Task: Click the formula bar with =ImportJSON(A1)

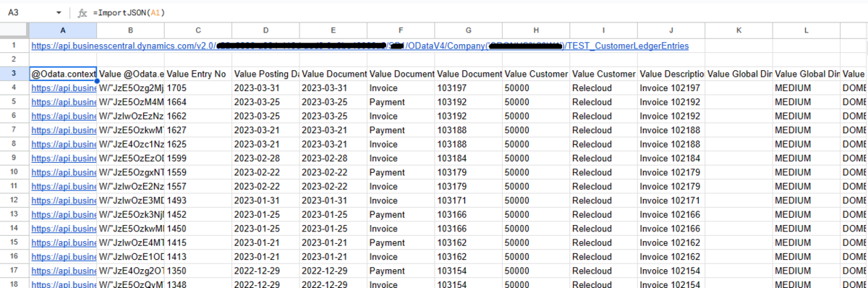Action: [477, 12]
